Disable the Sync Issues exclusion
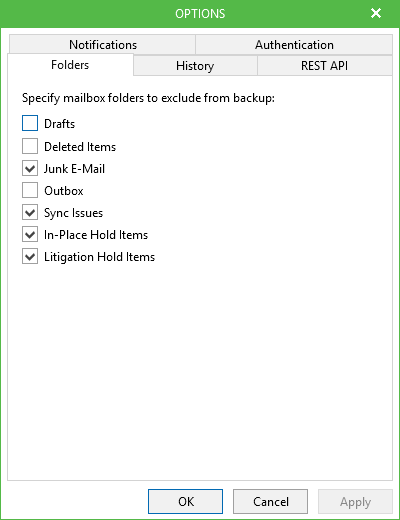Viewport: 400px width, 520px height. tap(30, 212)
